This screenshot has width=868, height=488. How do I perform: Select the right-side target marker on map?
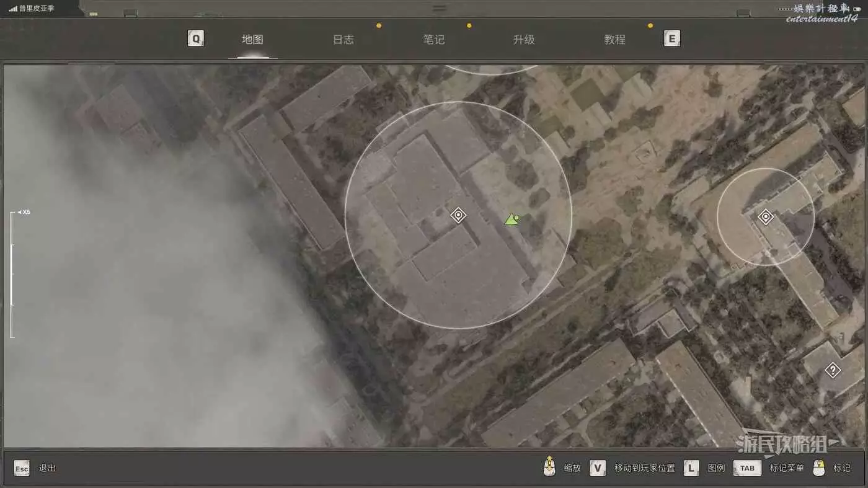[766, 217]
